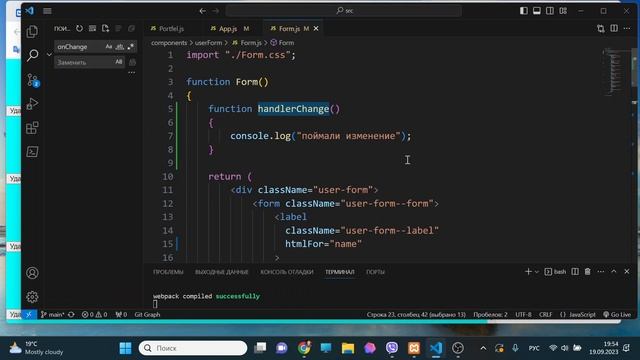The width and height of the screenshot is (640, 360).
Task: Toggle search details ellipsis
Action: (131, 73)
